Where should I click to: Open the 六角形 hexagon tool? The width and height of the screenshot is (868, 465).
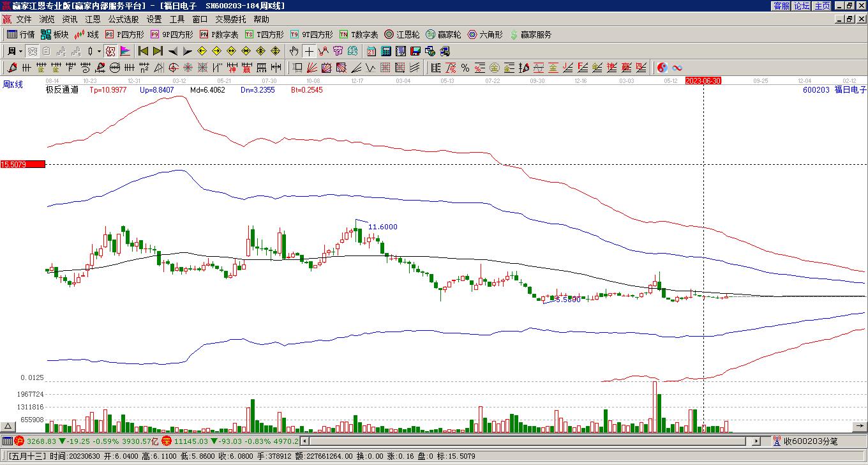pos(485,34)
